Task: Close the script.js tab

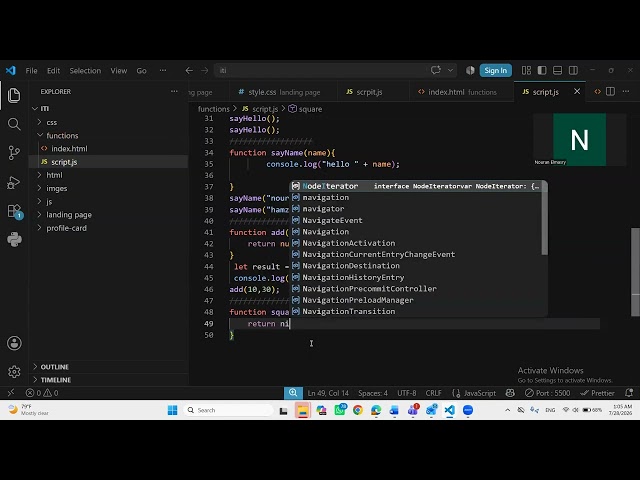Action: point(577,91)
